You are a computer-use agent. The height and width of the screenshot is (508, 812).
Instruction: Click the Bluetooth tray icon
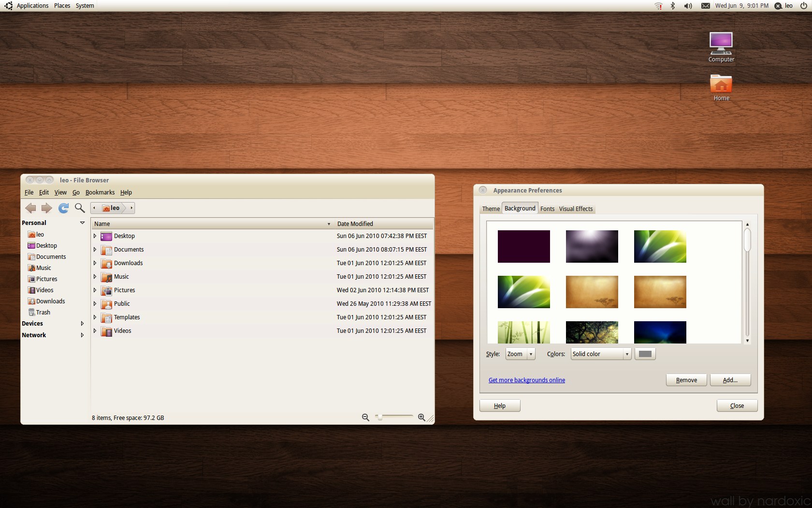[x=672, y=6]
